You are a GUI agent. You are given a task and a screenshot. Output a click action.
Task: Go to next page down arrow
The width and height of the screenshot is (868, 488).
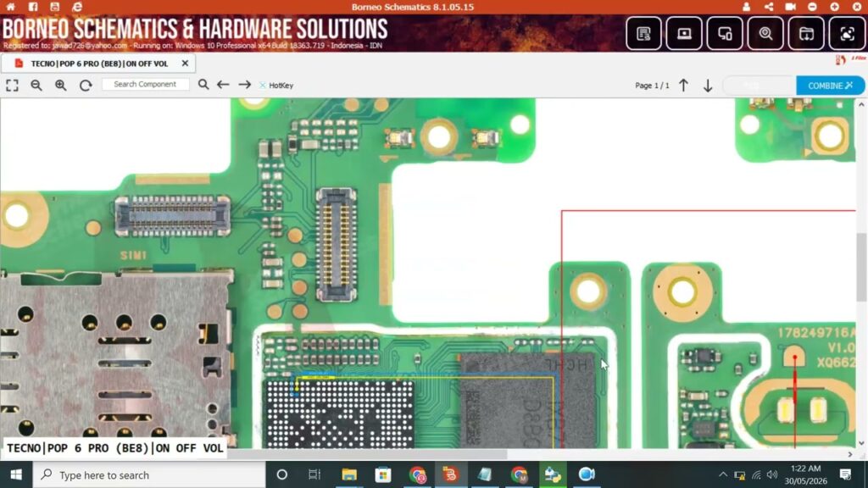coord(708,86)
